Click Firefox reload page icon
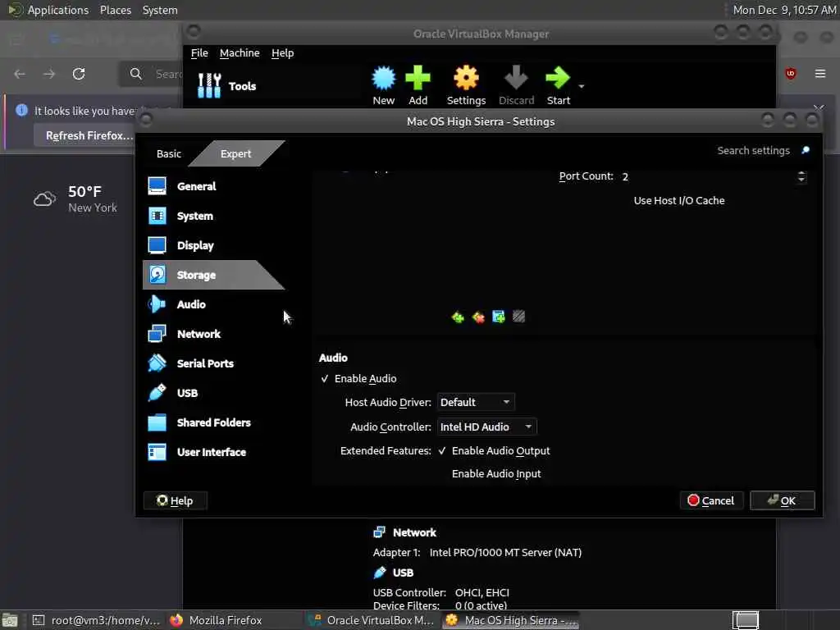The height and width of the screenshot is (630, 840). pos(79,74)
